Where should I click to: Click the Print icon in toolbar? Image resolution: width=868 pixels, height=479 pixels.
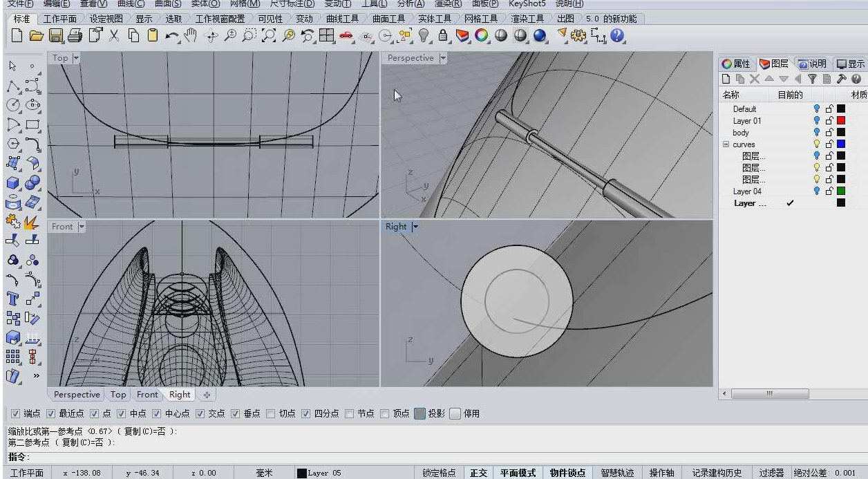coord(75,36)
